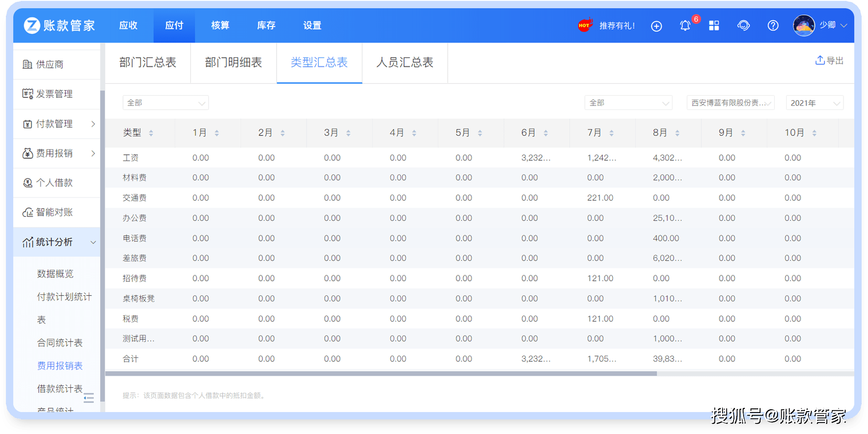Switch to the 部门汇总表 tab
The height and width of the screenshot is (434, 868).
coord(148,63)
